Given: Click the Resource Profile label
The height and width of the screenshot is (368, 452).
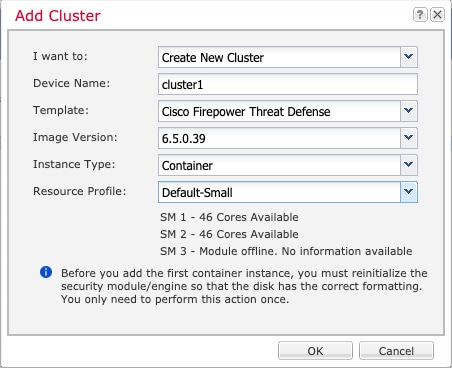Looking at the screenshot, I should coord(80,191).
